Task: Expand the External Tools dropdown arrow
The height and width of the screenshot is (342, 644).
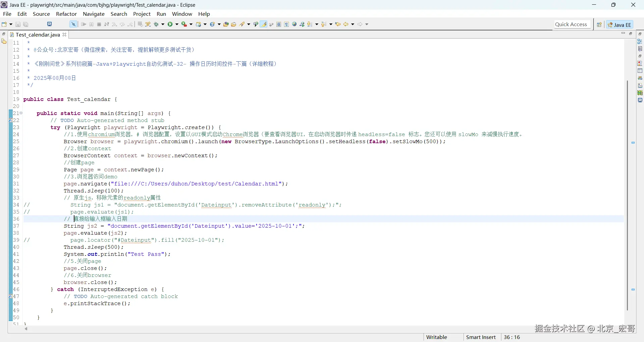Action: coord(191,24)
